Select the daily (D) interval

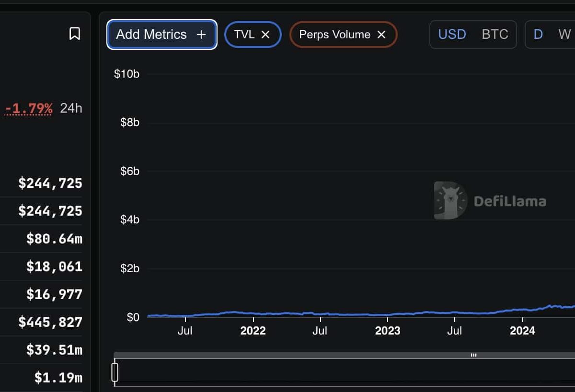click(538, 35)
